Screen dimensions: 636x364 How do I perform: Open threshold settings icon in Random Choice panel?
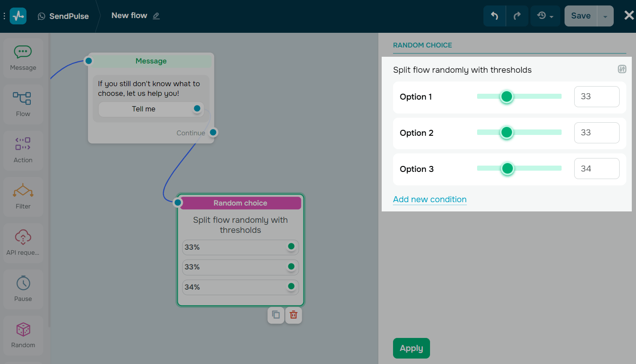tap(622, 69)
